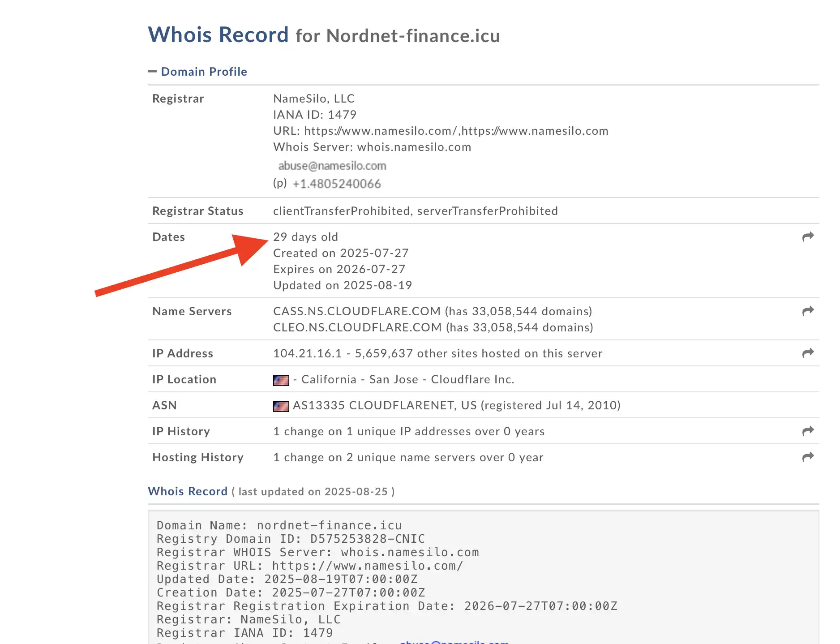This screenshot has height=644, width=840.
Task: Open the Domain Profile heading link
Action: coord(204,72)
